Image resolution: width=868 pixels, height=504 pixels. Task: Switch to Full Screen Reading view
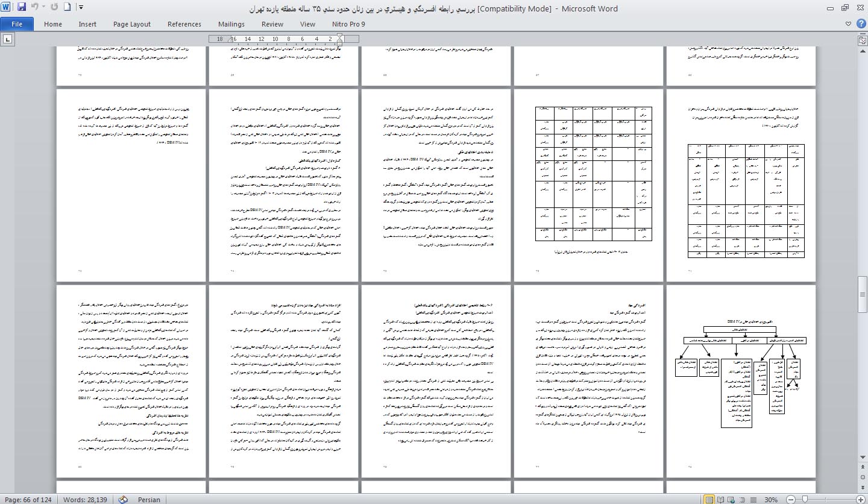(x=720, y=499)
